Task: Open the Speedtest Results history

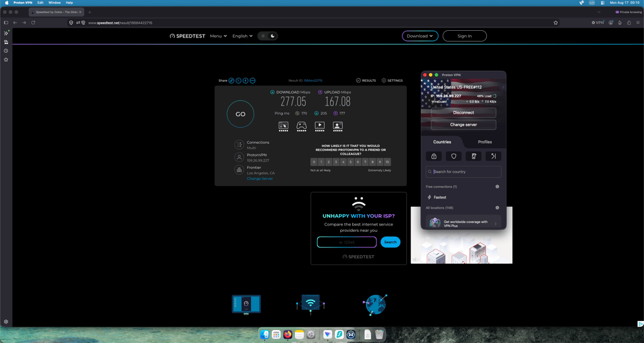Action: (366, 80)
